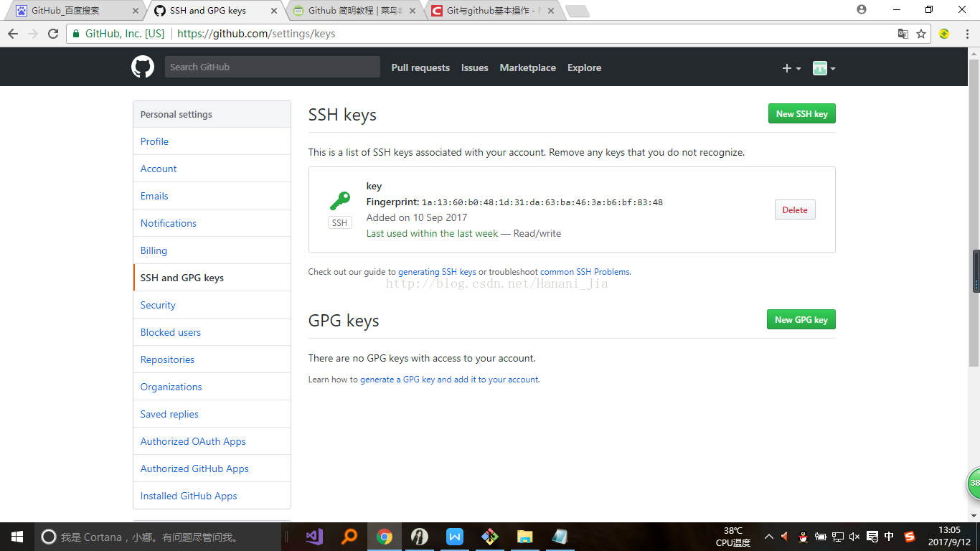The width and height of the screenshot is (980, 551).
Task: Click browser back arrow
Action: click(12, 34)
